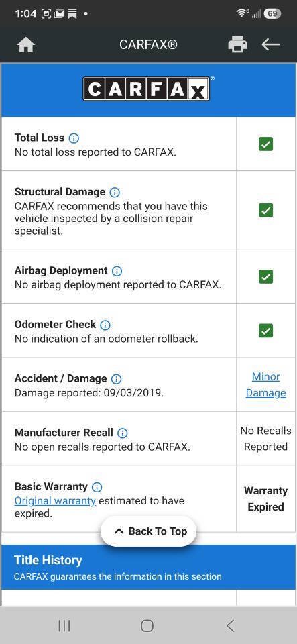Open the Accident / Damage info icon
The height and width of the screenshot is (644, 297).
click(x=117, y=378)
